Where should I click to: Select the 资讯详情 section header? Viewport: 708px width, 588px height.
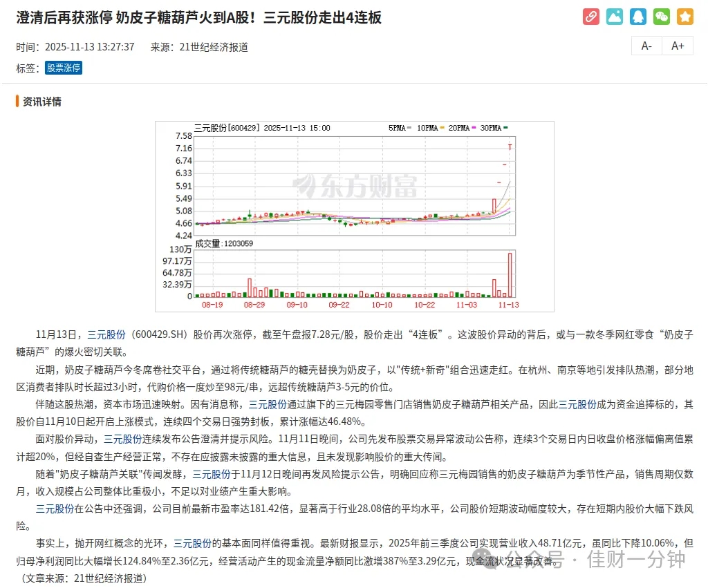click(x=41, y=101)
